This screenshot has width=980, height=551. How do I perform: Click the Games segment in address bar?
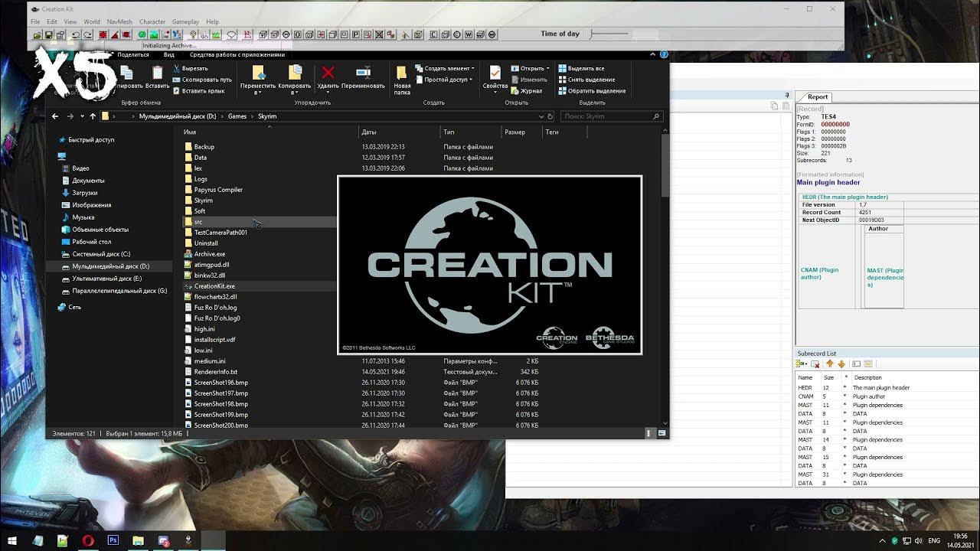pyautogui.click(x=237, y=116)
